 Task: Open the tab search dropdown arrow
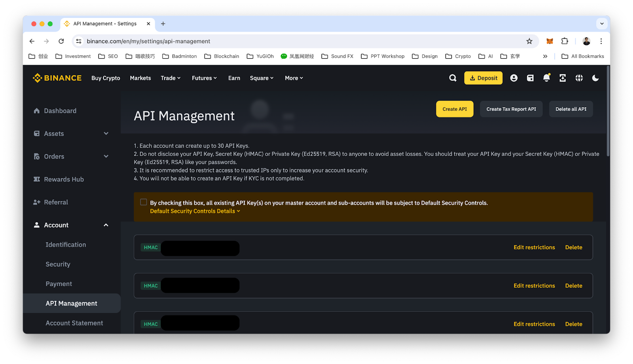602,24
